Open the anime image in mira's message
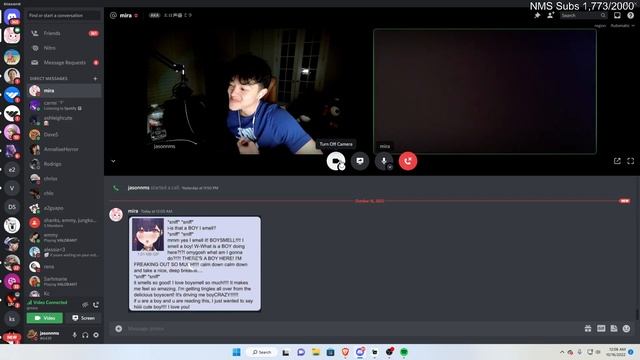This screenshot has width=640, height=360. (195, 264)
